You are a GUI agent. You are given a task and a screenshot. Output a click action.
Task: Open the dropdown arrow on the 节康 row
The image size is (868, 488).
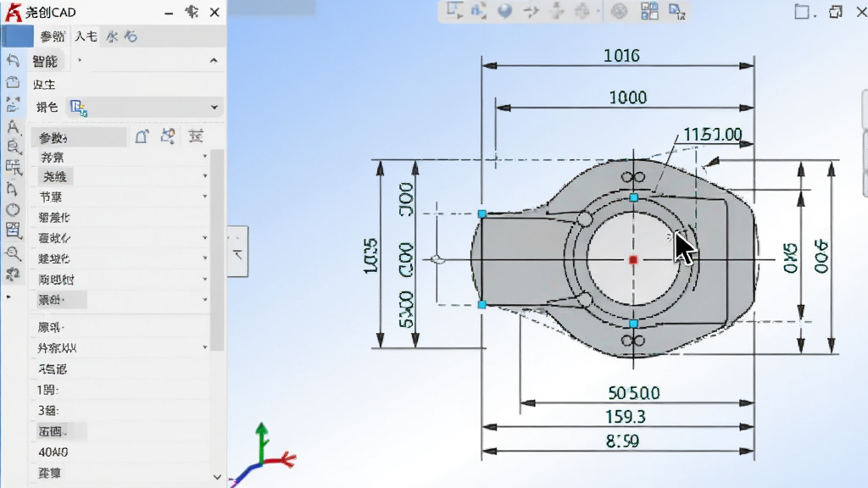pyautogui.click(x=205, y=197)
